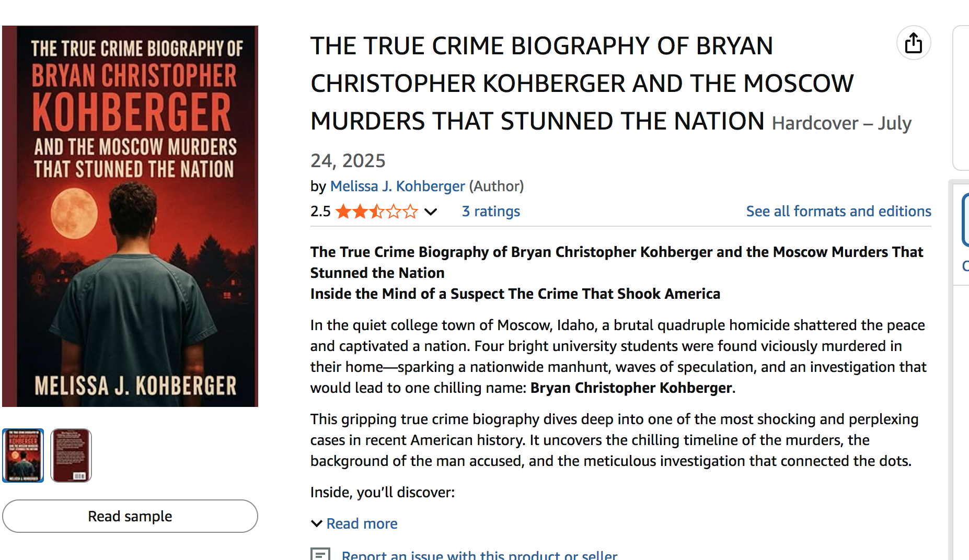Viewport: 969px width, 560px height.
Task: Click the report issue speech-bubble icon
Action: point(320,555)
